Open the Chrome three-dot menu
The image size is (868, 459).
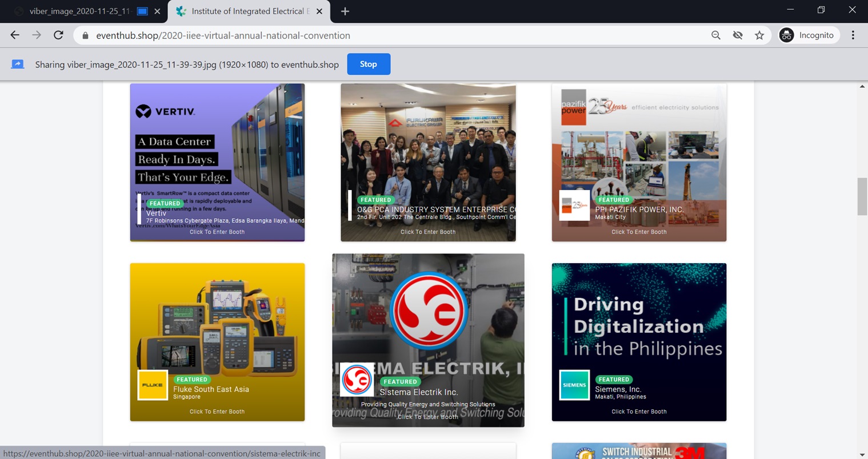(x=853, y=35)
